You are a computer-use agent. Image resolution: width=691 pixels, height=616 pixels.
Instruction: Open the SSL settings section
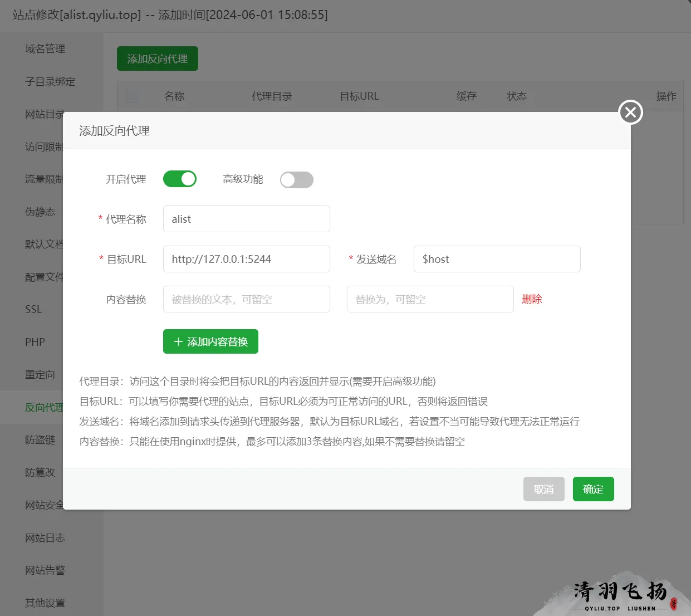[x=33, y=309]
